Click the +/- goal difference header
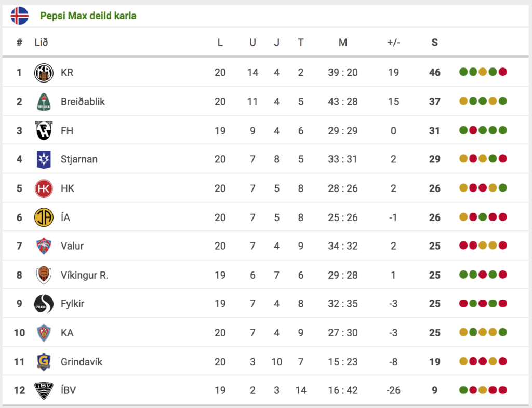This screenshot has width=532, height=408. pyautogui.click(x=394, y=43)
